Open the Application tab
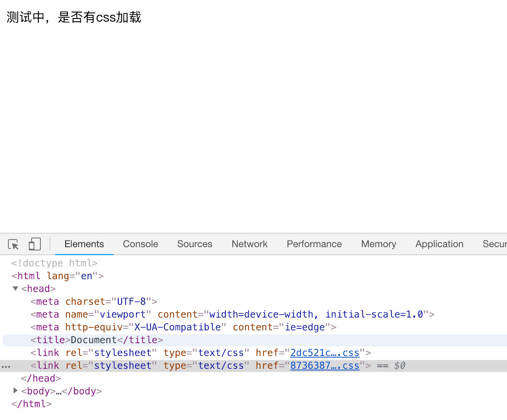Image resolution: width=507 pixels, height=420 pixels. click(x=439, y=244)
